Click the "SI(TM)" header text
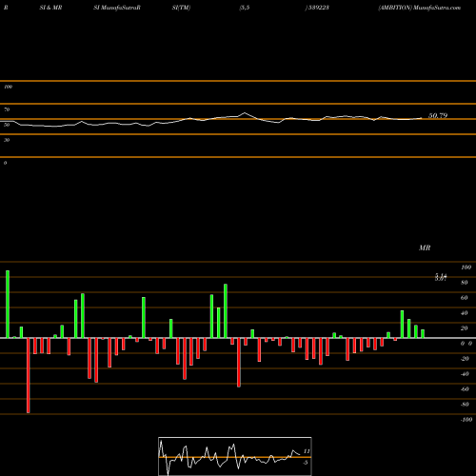 (x=181, y=8)
